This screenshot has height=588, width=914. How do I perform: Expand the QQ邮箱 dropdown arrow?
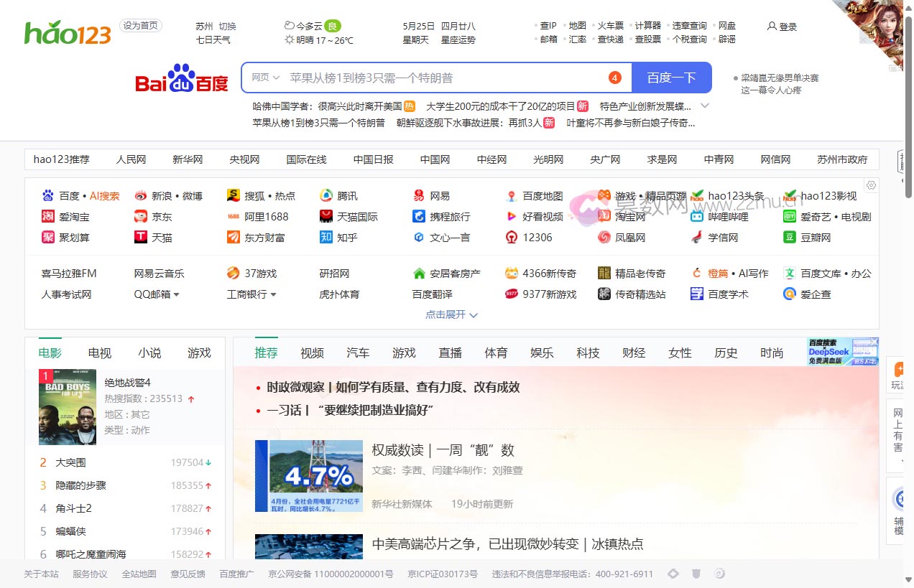[177, 295]
